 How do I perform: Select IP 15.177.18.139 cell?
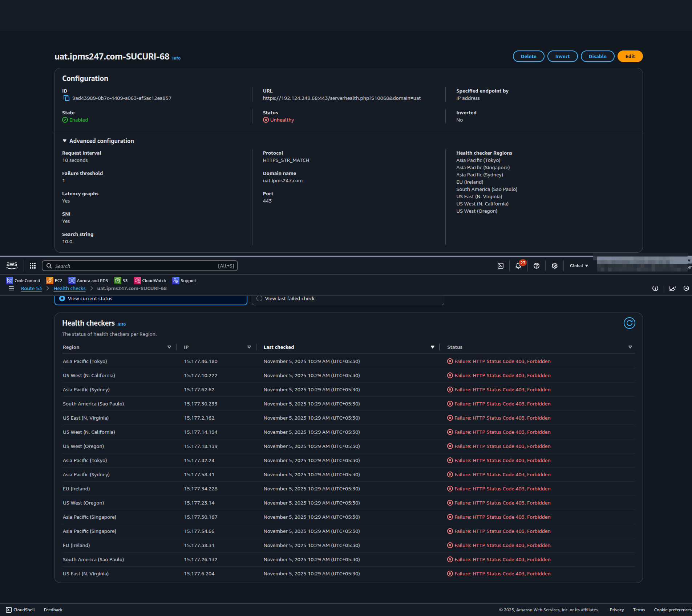(x=201, y=446)
